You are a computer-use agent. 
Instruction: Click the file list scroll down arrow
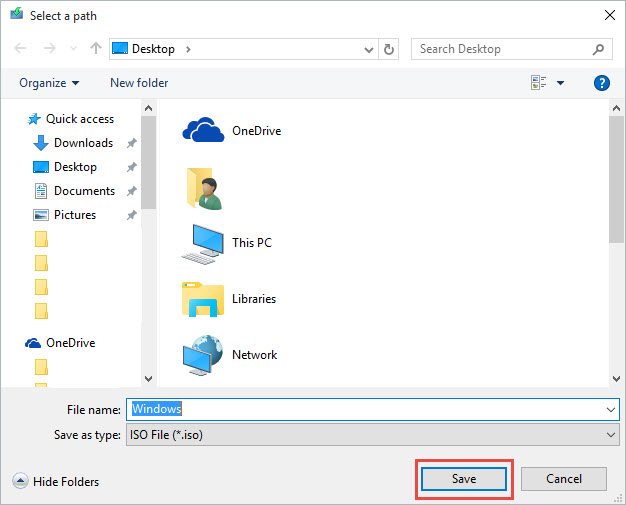[616, 378]
